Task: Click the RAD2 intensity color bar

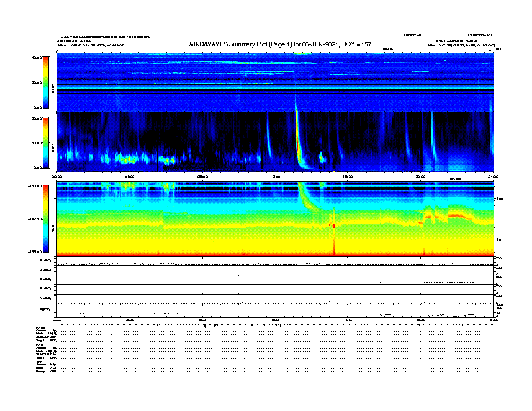Action: pyautogui.click(x=46, y=83)
